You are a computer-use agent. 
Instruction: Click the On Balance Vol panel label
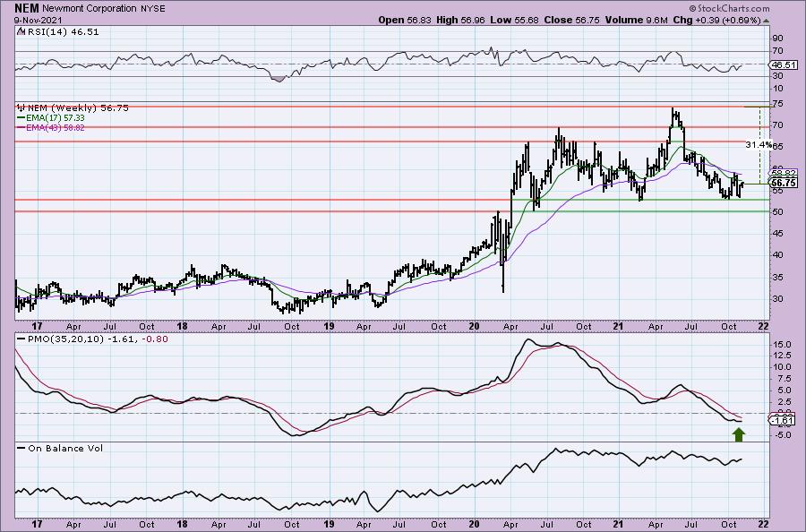click(x=65, y=448)
